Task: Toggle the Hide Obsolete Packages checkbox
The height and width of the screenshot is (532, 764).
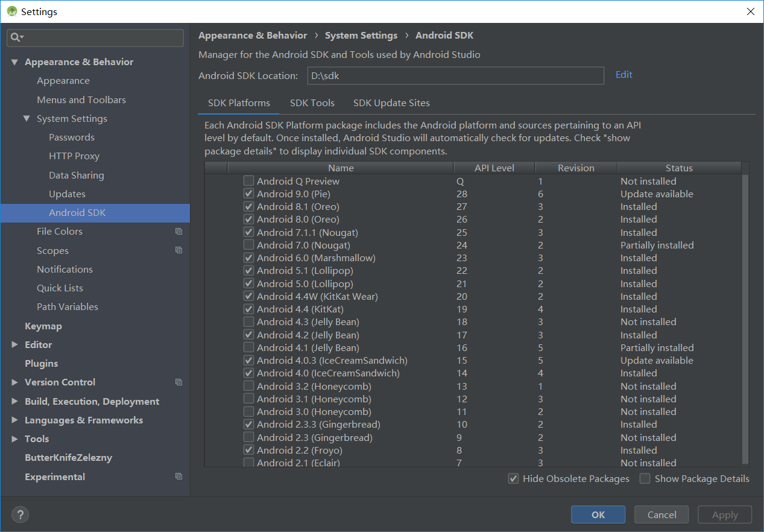Action: pyautogui.click(x=514, y=479)
